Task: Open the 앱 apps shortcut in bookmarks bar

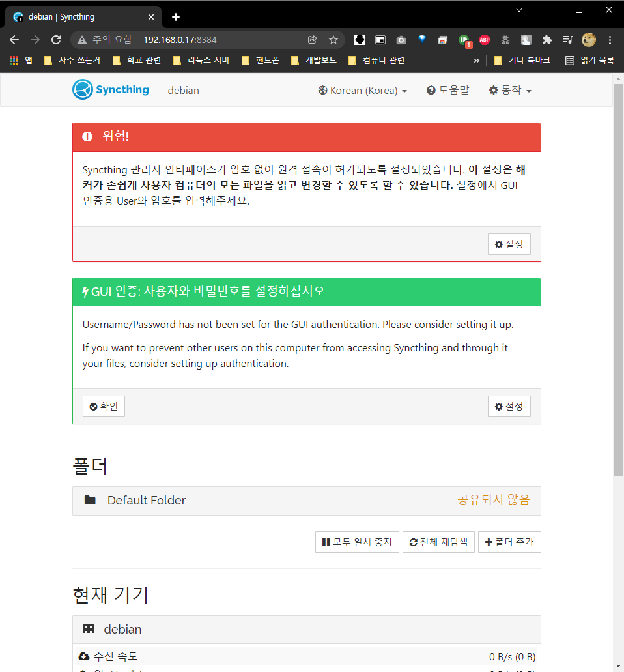Action: (21, 61)
